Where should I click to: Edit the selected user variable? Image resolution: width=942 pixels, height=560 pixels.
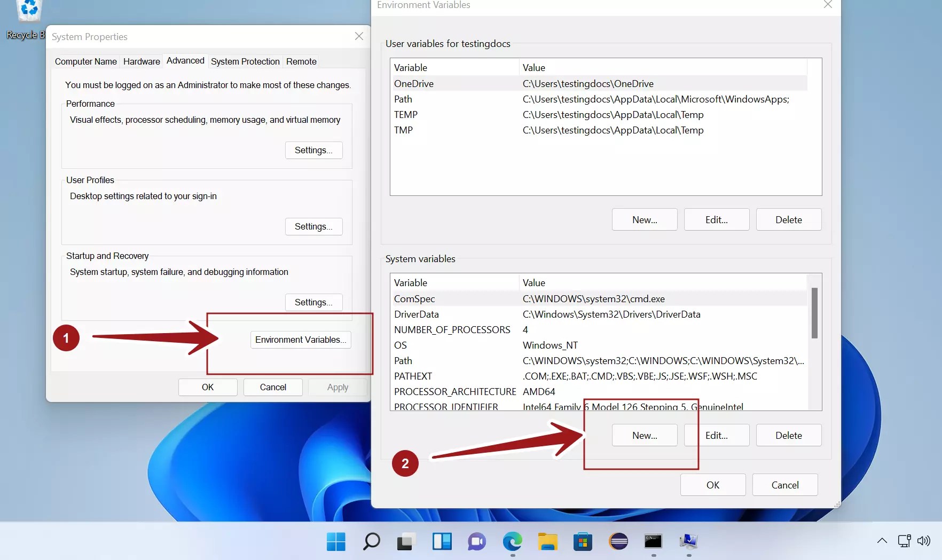point(716,219)
